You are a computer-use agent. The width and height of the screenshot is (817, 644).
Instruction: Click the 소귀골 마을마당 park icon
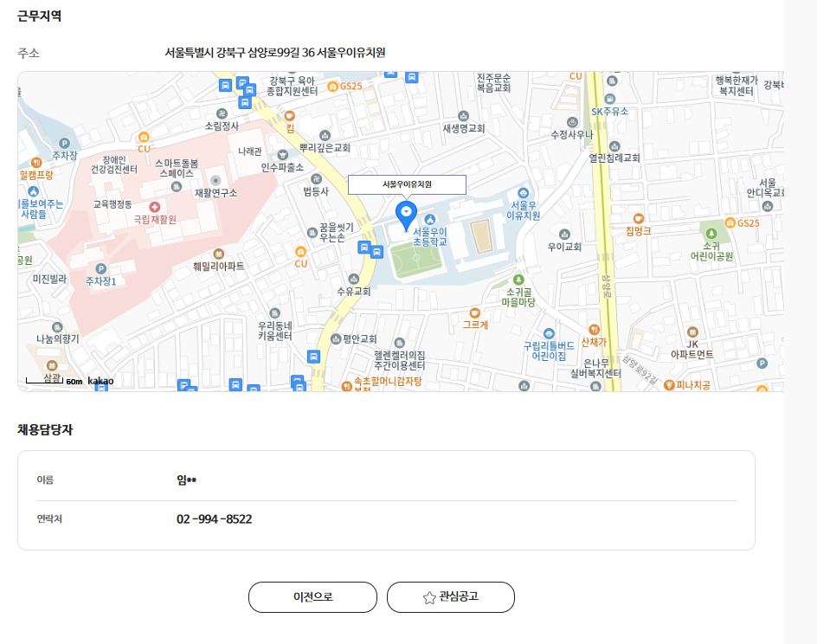(x=518, y=280)
